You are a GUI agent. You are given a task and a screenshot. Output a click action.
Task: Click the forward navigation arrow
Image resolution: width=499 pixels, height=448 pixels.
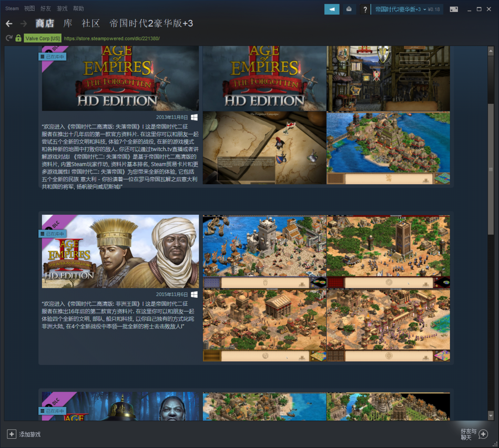(24, 24)
